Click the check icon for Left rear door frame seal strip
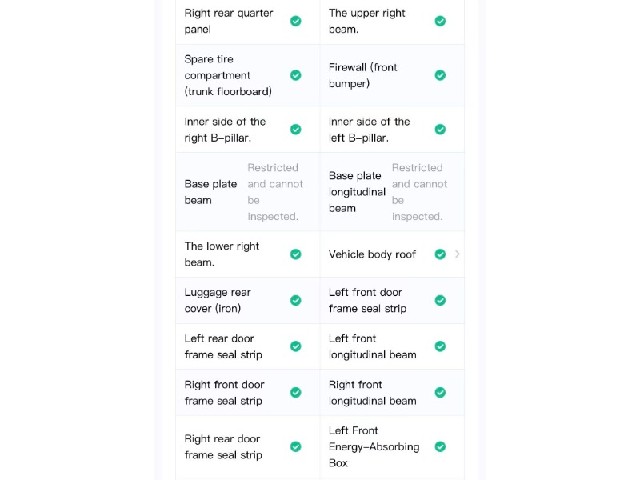Viewport: 640px width, 480px height. click(296, 347)
